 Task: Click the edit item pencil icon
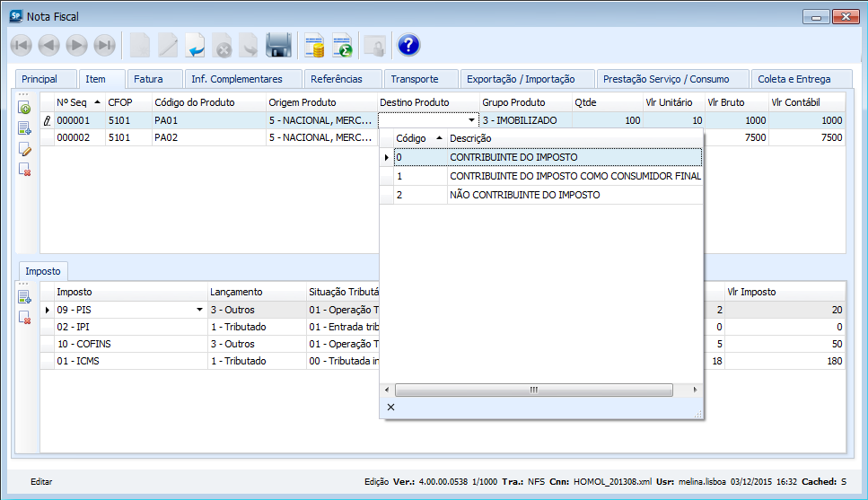(25, 149)
